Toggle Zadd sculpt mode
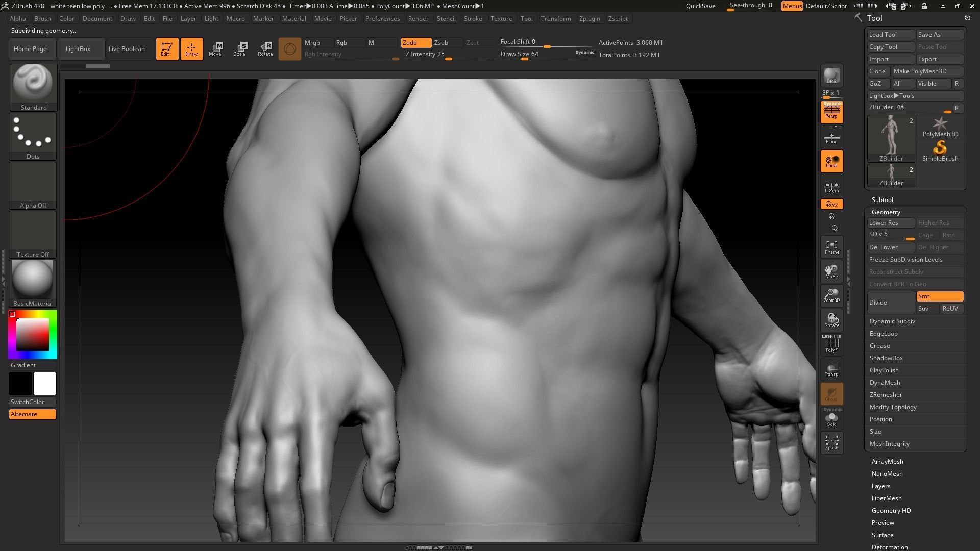The image size is (980, 551). [x=416, y=43]
